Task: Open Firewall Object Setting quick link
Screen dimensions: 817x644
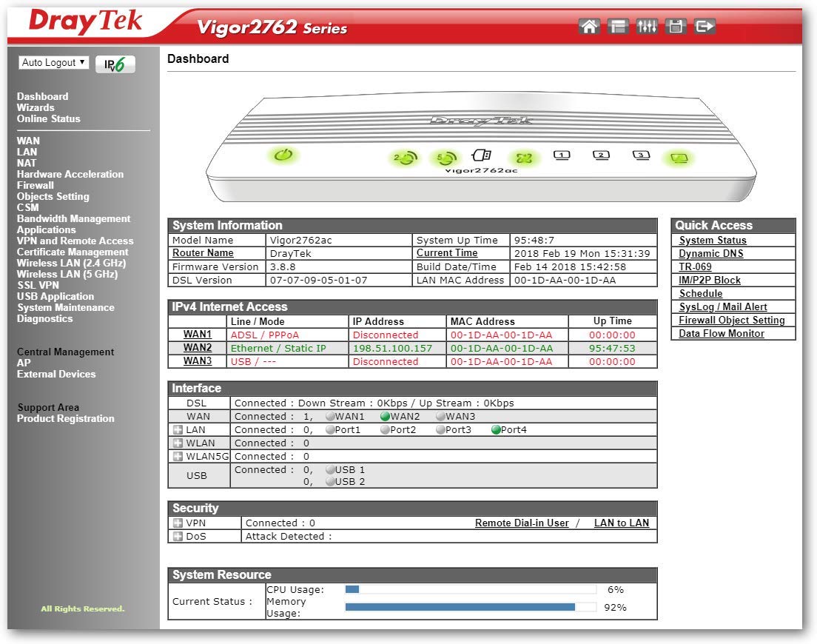Action: [x=732, y=320]
